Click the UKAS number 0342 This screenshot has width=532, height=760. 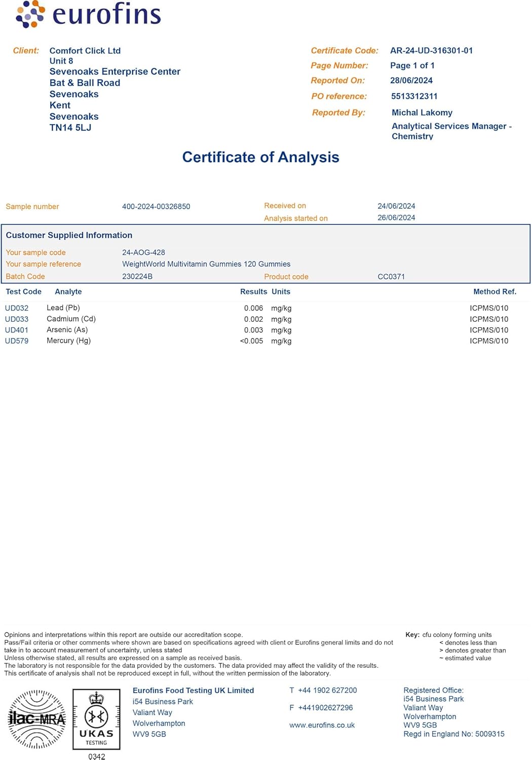[x=96, y=756]
